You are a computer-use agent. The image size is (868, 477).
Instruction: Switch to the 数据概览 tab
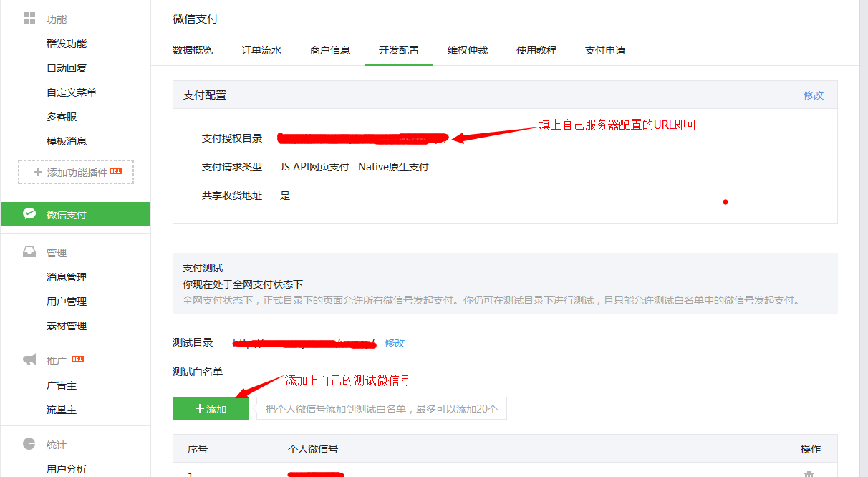pyautogui.click(x=193, y=50)
